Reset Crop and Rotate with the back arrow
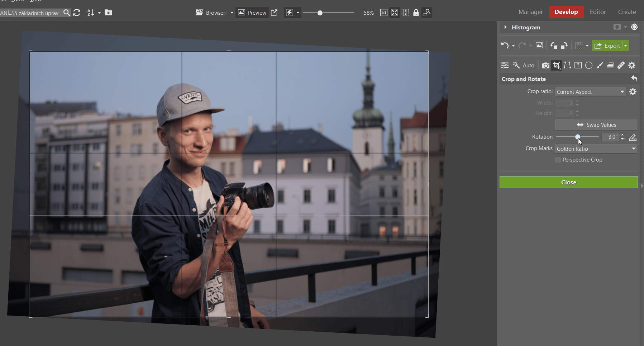This screenshot has height=346, width=644. [634, 78]
